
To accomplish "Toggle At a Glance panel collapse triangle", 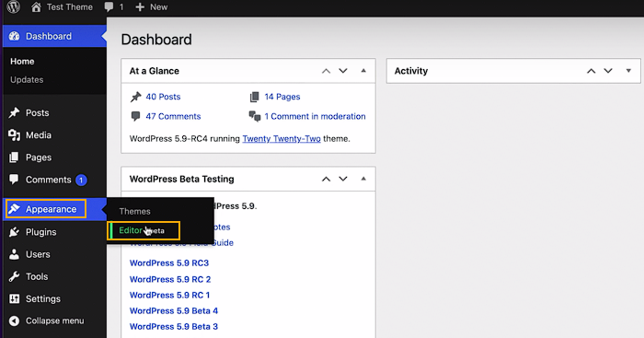I will pyautogui.click(x=363, y=71).
